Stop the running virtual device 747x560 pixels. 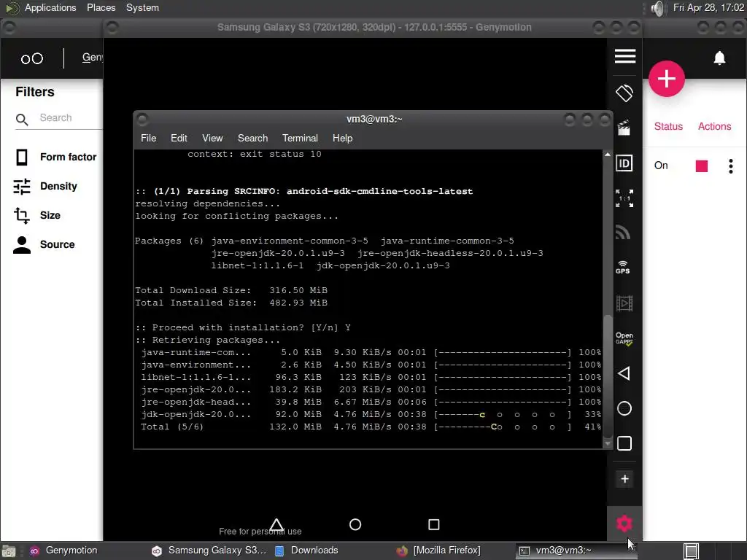pyautogui.click(x=701, y=166)
